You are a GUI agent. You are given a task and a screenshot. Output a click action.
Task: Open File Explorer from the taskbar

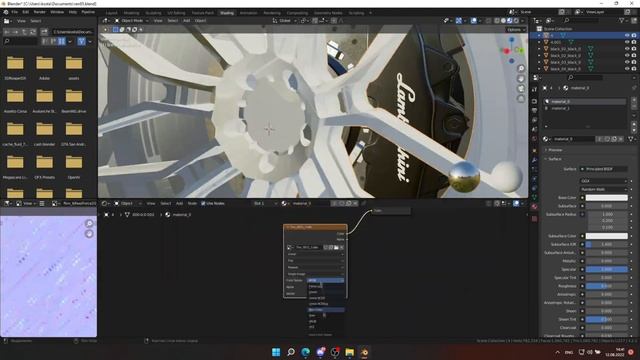pyautogui.click(x=350, y=352)
